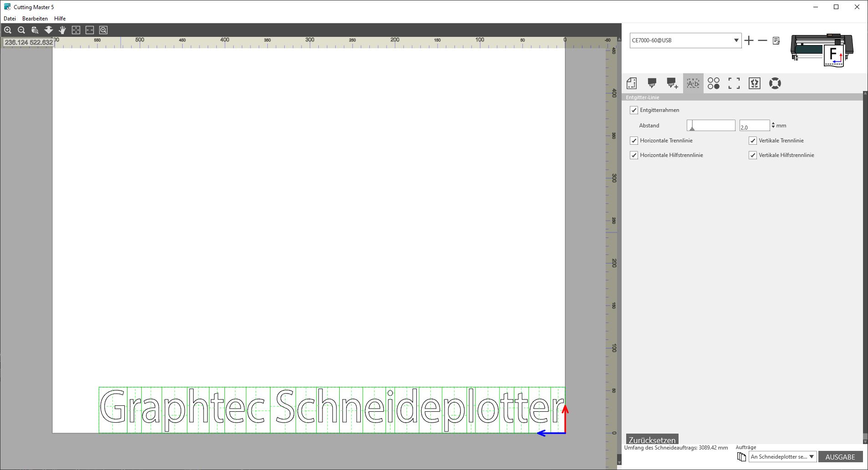
Task: Toggle Horizontale Hilfstrennlinie checkbox
Action: (x=634, y=155)
